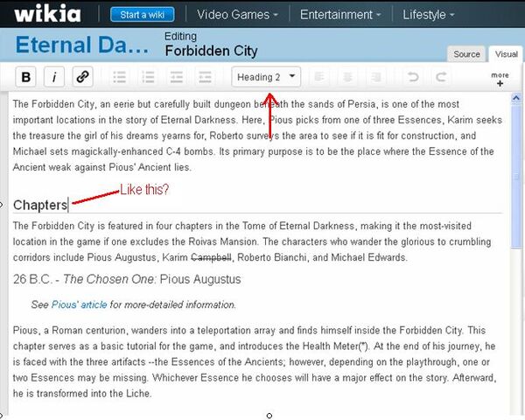Toggle bold formatting button
Viewport: 525px width, 420px height.
click(x=25, y=77)
